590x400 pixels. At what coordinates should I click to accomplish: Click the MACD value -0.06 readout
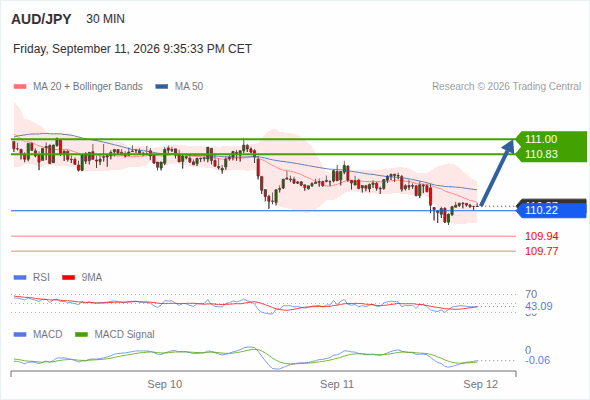(x=537, y=360)
